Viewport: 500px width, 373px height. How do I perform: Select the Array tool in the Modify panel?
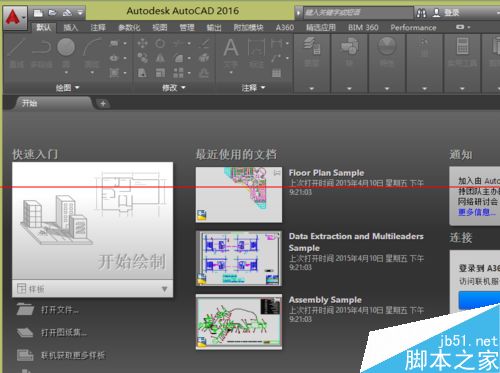click(x=178, y=72)
